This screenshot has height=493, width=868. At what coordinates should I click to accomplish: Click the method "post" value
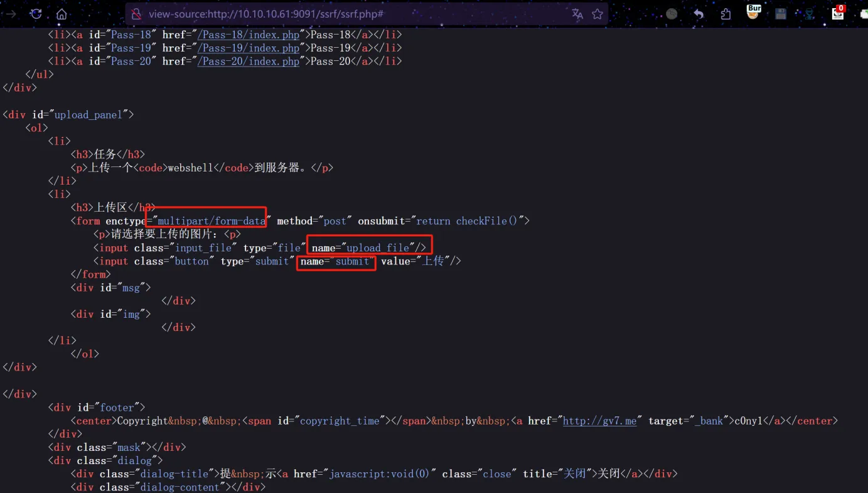335,221
